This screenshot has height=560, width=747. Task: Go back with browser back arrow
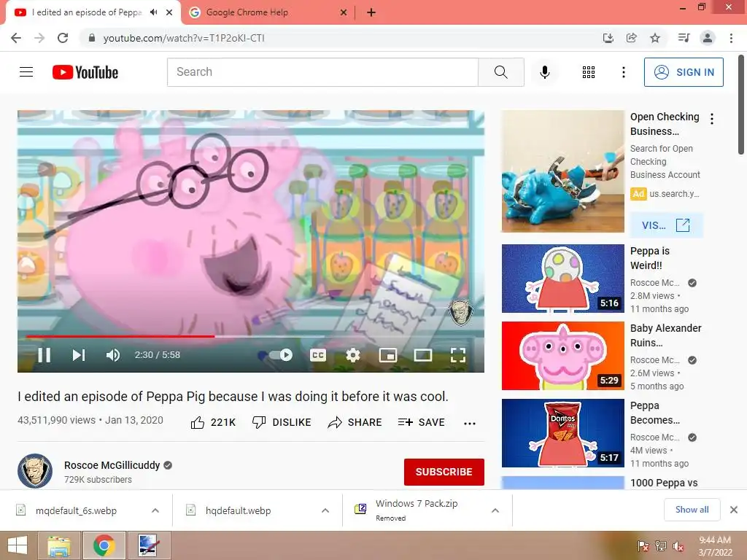(x=16, y=38)
